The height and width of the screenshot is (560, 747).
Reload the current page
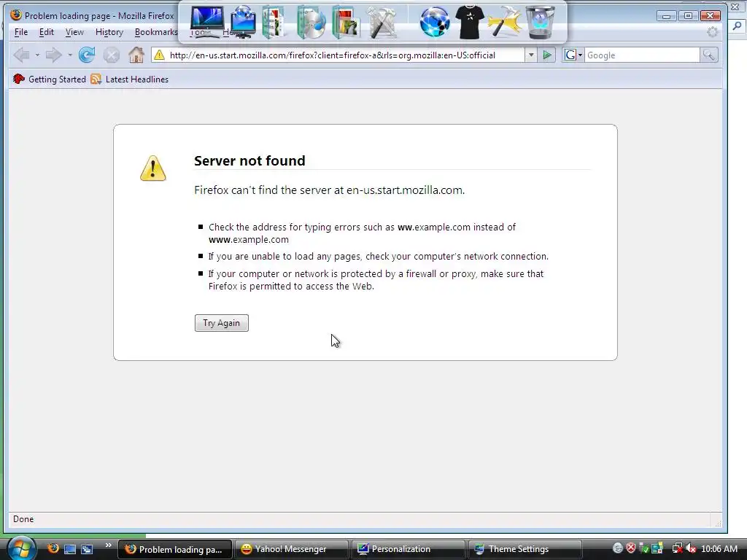point(87,55)
